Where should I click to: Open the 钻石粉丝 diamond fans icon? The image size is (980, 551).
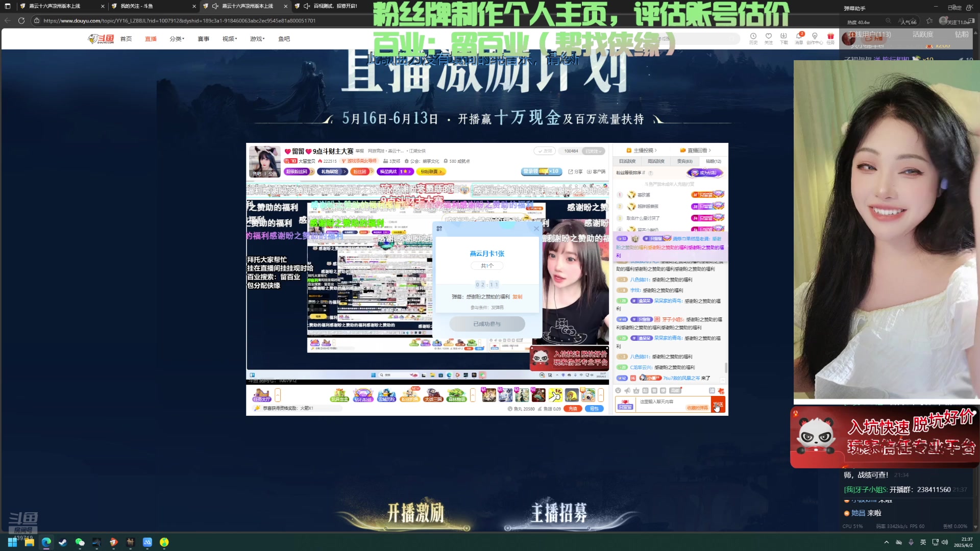coord(363,395)
